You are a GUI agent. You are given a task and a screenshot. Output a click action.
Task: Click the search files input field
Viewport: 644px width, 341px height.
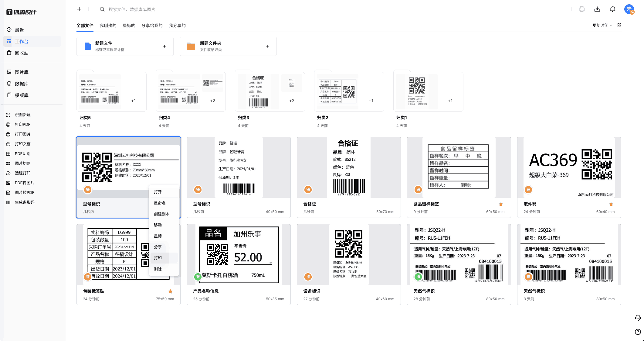pyautogui.click(x=132, y=9)
